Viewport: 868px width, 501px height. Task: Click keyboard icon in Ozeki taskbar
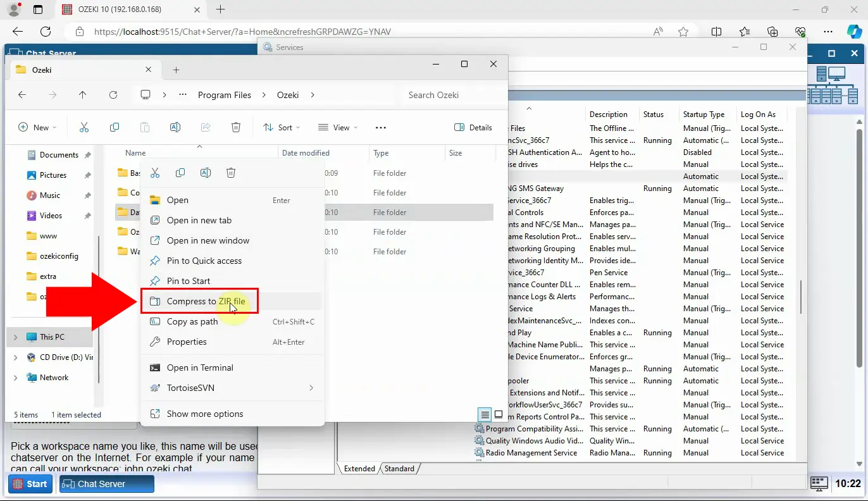(x=819, y=484)
